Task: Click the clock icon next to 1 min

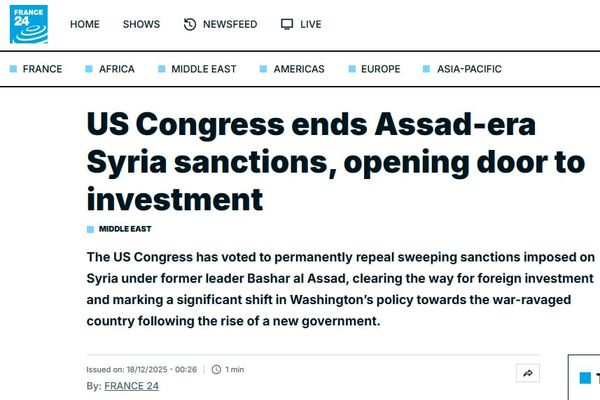Action: pyautogui.click(x=216, y=369)
